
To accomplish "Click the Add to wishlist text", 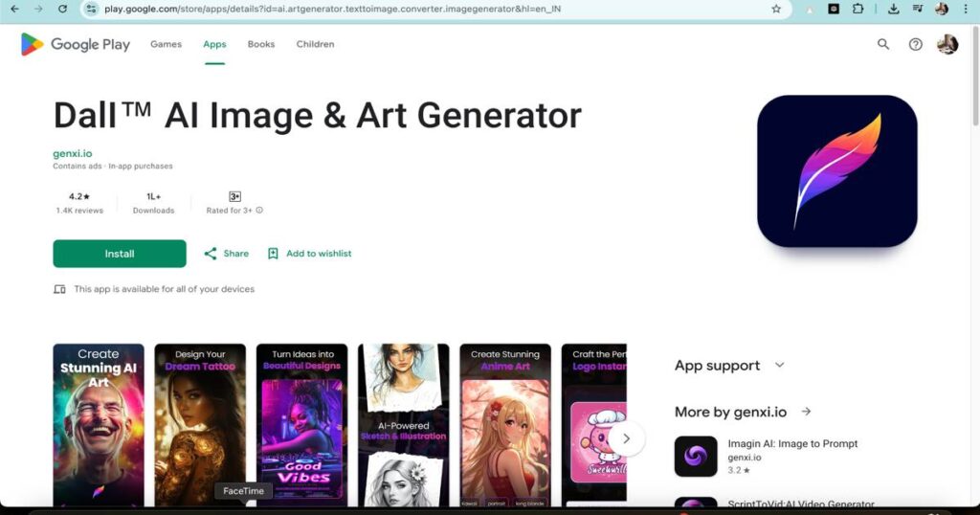I will pos(319,254).
